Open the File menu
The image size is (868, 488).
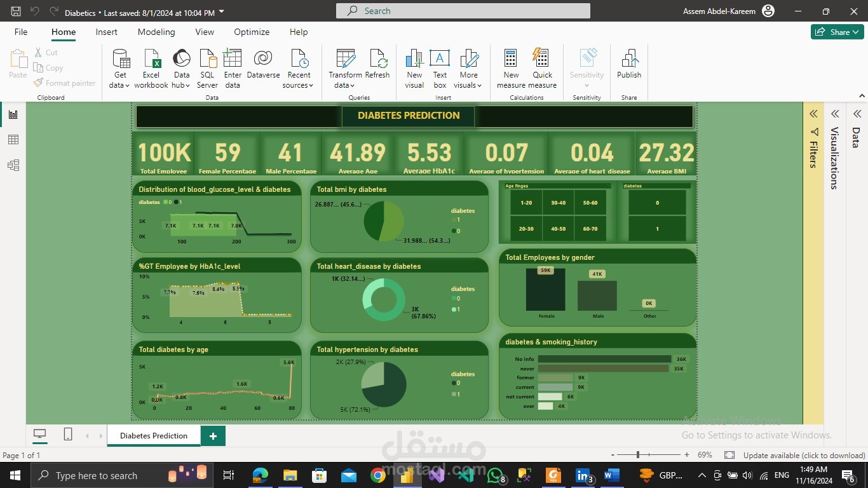[x=21, y=32]
